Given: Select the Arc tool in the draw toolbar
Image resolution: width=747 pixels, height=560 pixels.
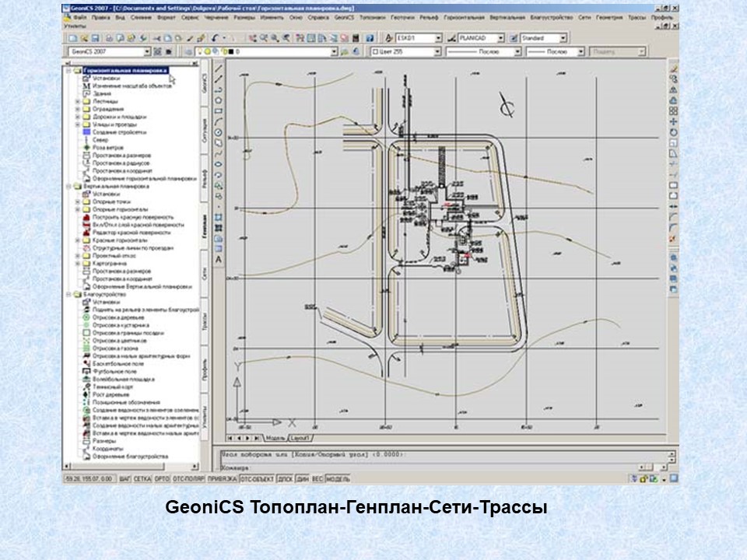Looking at the screenshot, I should 218,122.
